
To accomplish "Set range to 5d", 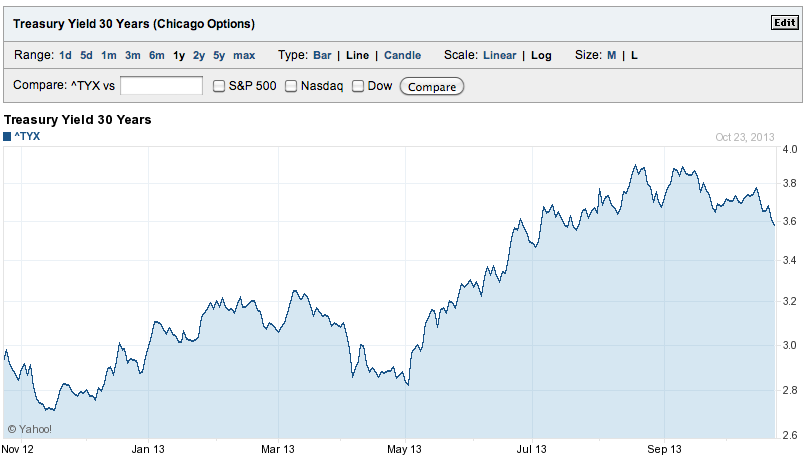I will (x=87, y=55).
